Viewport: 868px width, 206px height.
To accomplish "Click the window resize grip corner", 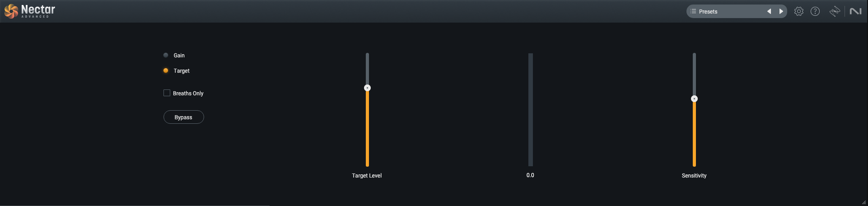I will [x=864, y=202].
